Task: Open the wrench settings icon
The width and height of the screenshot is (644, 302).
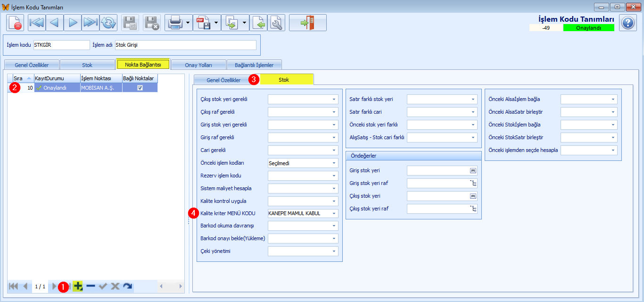Action: 276,23
